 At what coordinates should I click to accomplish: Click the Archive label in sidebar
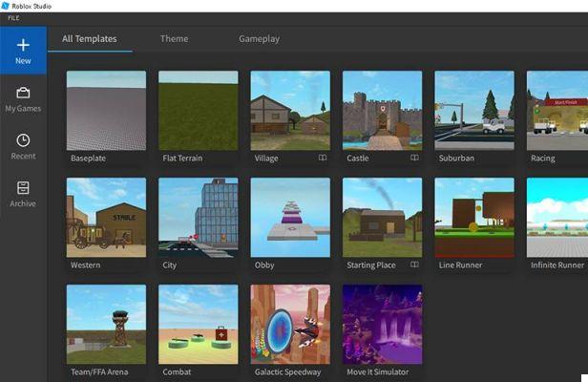tap(23, 203)
